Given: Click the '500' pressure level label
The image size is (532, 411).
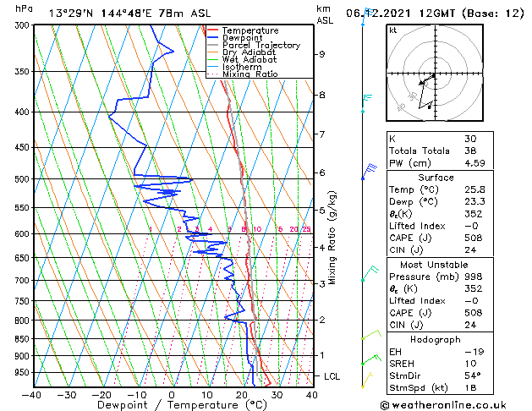Looking at the screenshot, I should click(24, 179).
